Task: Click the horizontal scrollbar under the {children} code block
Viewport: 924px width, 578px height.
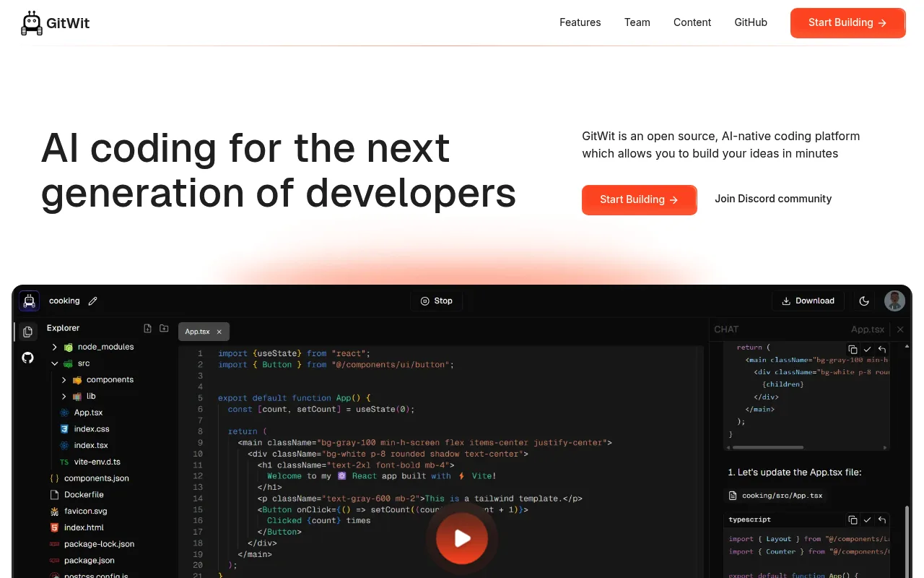Action: click(x=769, y=447)
